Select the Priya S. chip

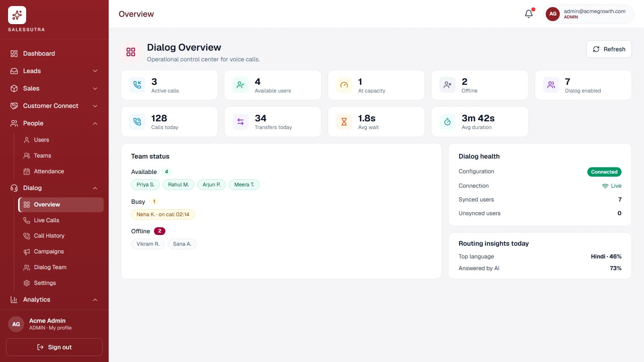(145, 185)
